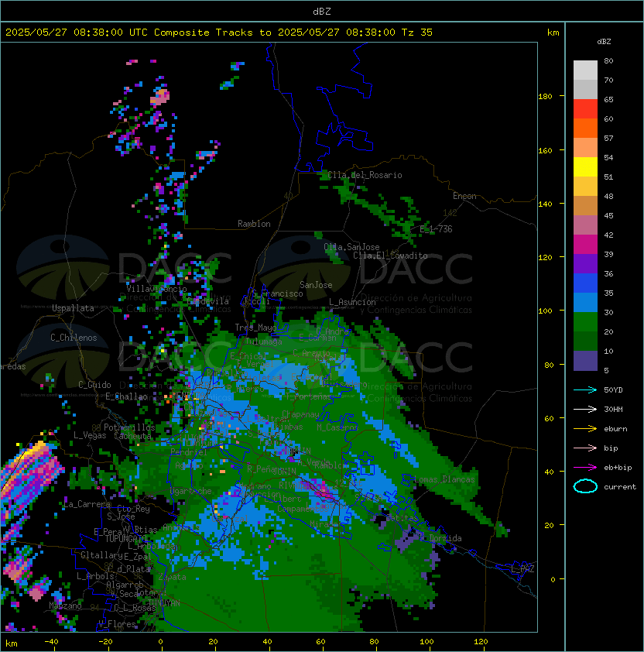This screenshot has height=652, width=644.
Task: Click the Potrerillos map label
Action: [x=129, y=427]
